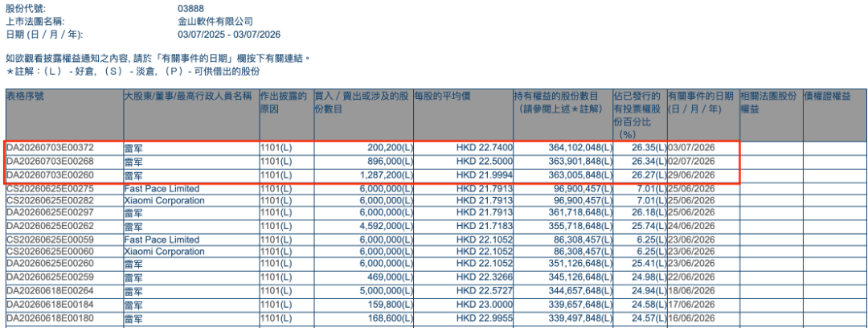Click the HKD 23.0000 average price
This screenshot has width=868, height=328.
pyautogui.click(x=484, y=305)
